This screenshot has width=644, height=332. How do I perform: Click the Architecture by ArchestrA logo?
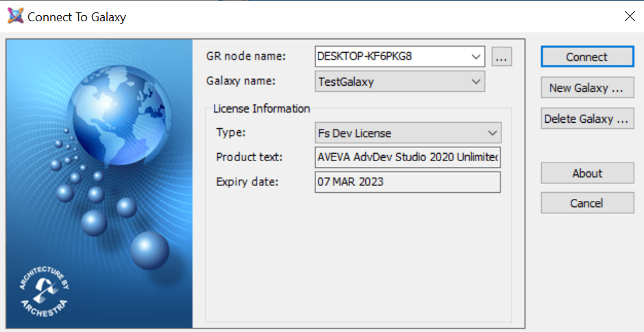coord(44,292)
